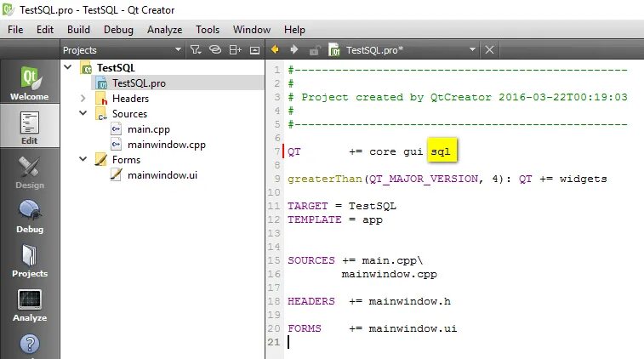Open the File menu
The height and width of the screenshot is (359, 644).
15,30
